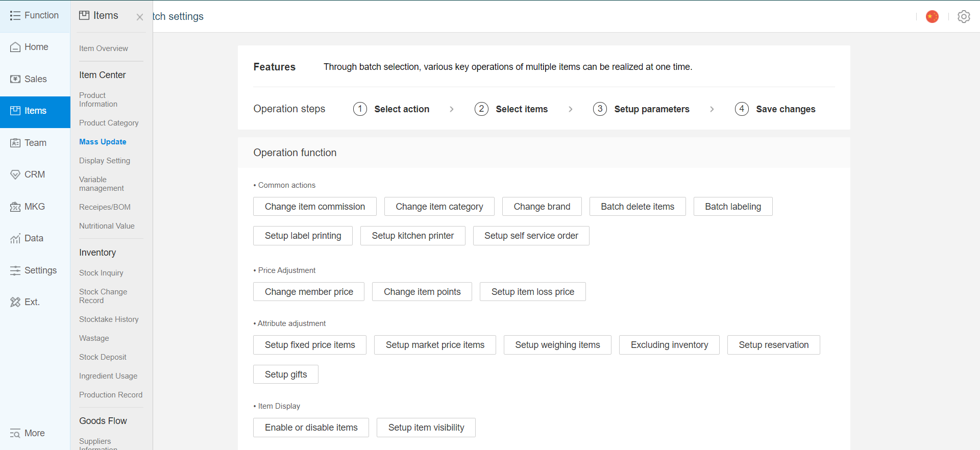This screenshot has height=450, width=980.
Task: Open Team via its badge icon
Action: tap(15, 143)
